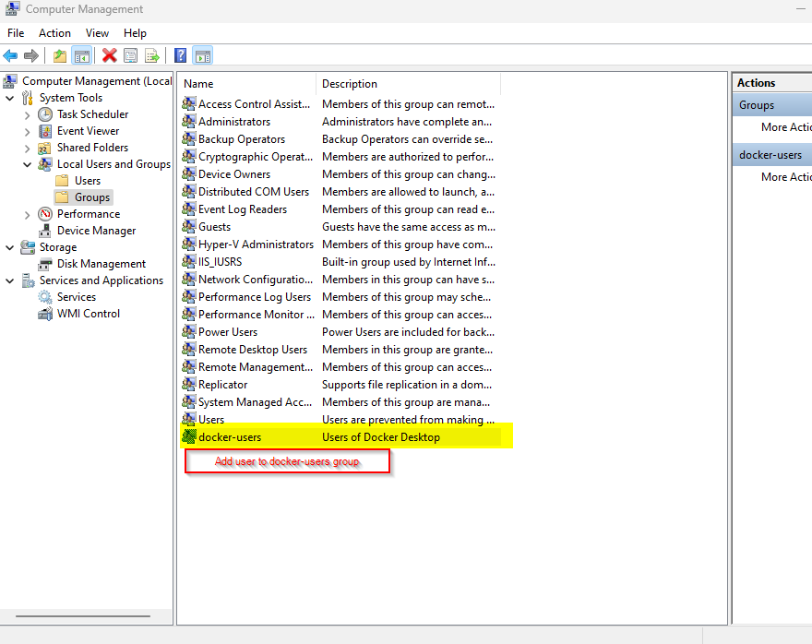Click the red Delete toolbar icon
The height and width of the screenshot is (644, 812).
[109, 55]
